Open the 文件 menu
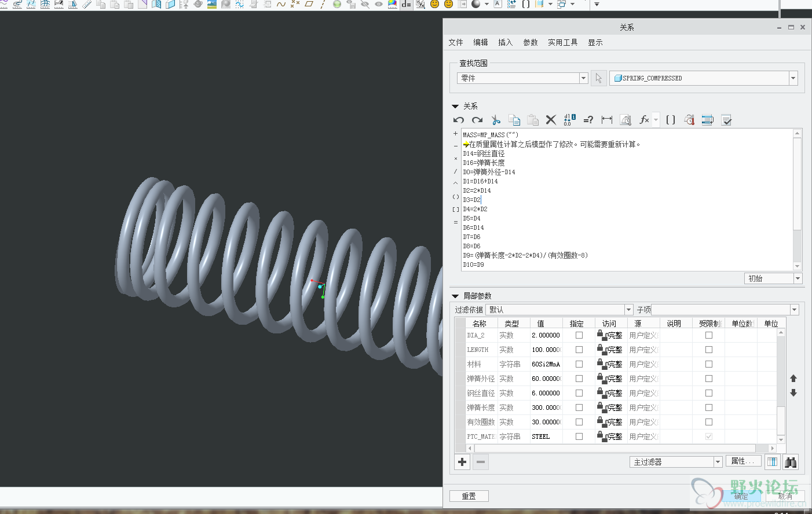Image resolution: width=812 pixels, height=514 pixels. pos(456,42)
